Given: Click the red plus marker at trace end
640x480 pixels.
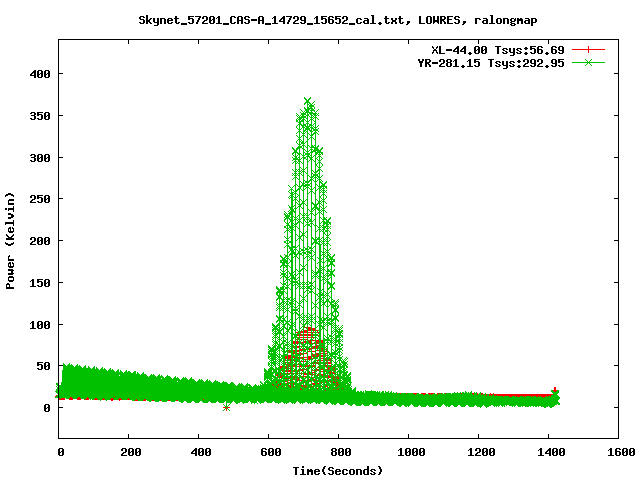Looking at the screenshot, I should (554, 390).
